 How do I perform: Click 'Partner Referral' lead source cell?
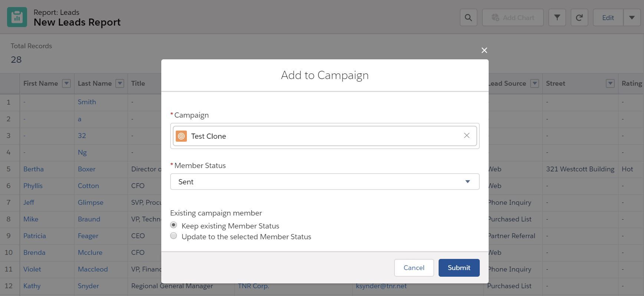511,236
